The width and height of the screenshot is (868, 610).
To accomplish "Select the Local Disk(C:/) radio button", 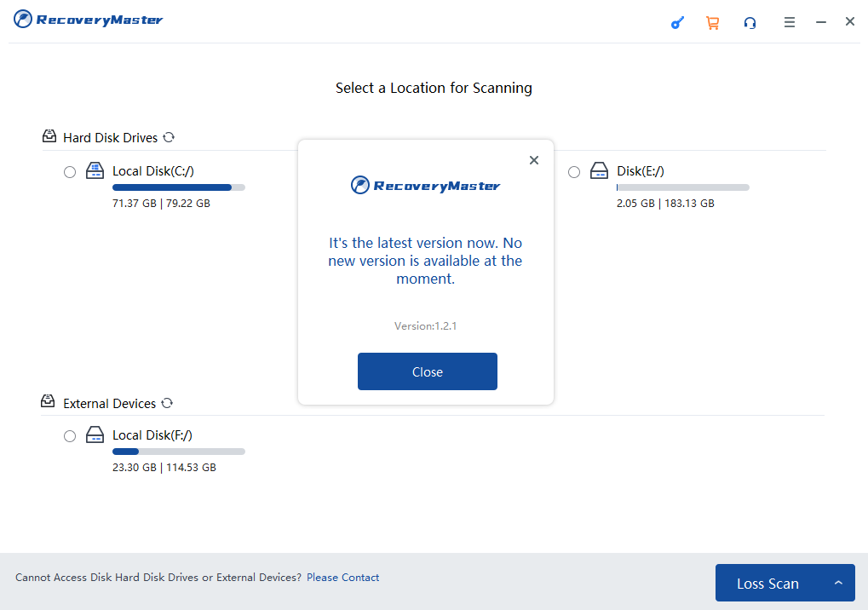I will [x=70, y=172].
